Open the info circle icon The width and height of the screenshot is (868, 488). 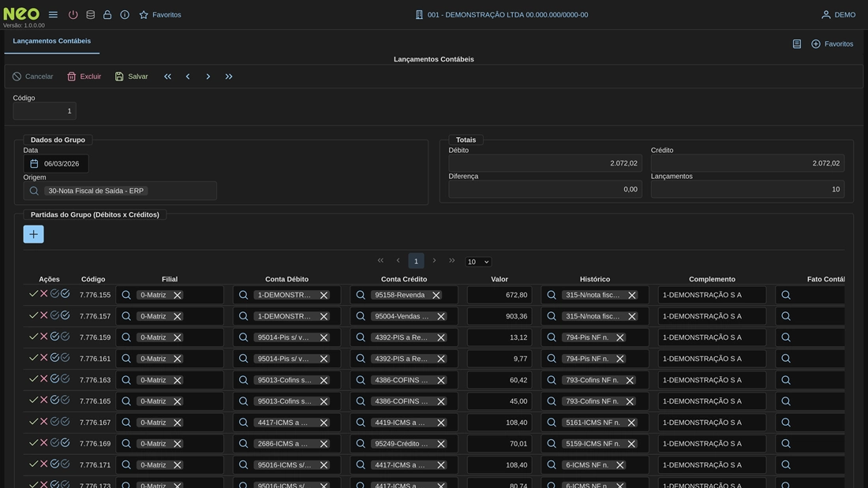point(125,15)
